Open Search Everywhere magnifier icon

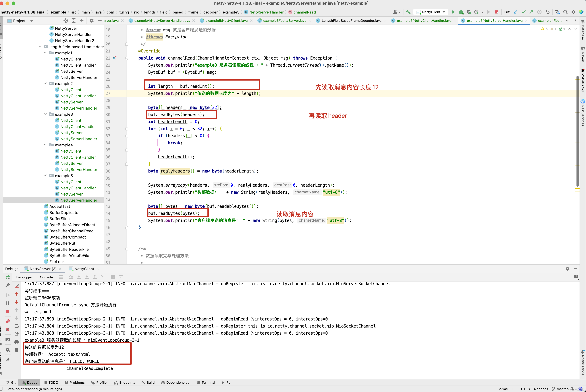(x=565, y=12)
